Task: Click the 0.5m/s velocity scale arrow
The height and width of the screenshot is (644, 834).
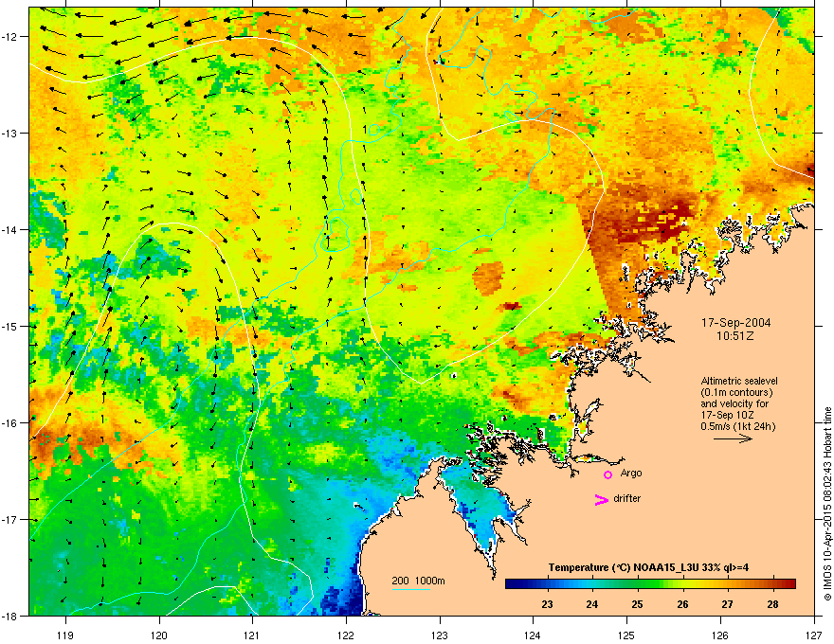Action: click(733, 438)
